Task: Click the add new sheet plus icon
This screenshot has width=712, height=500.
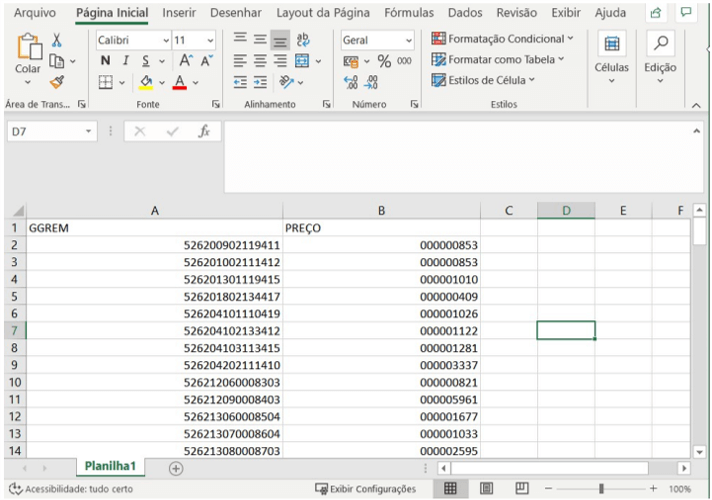Action: pos(176,467)
